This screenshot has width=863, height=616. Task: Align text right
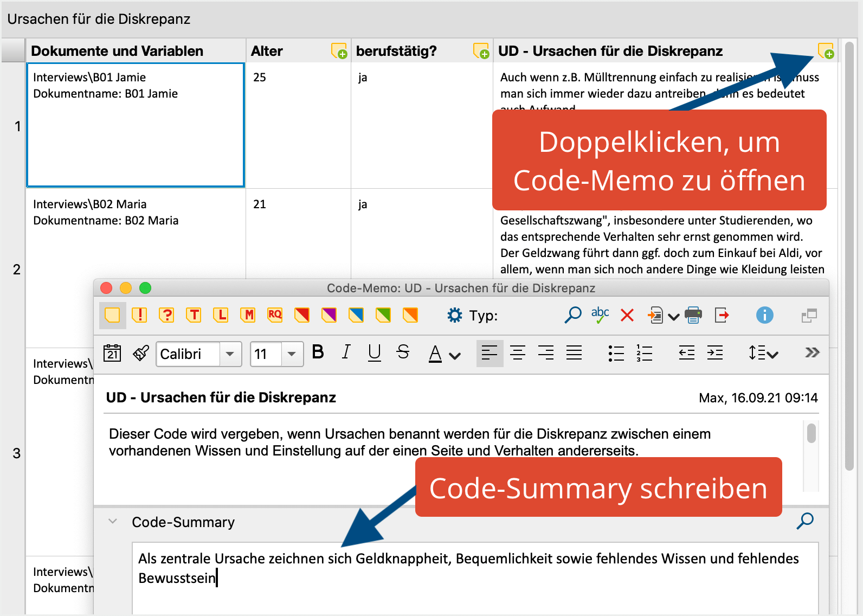pyautogui.click(x=546, y=353)
